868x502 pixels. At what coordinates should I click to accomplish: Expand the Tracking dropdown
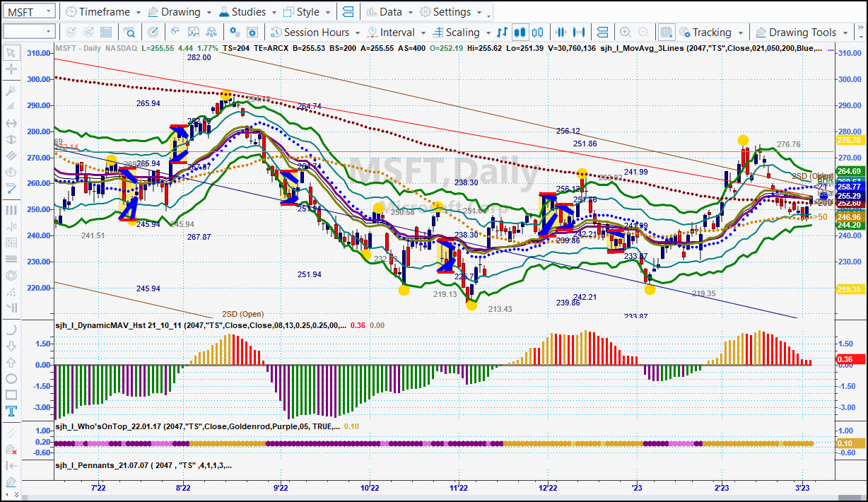pyautogui.click(x=740, y=33)
